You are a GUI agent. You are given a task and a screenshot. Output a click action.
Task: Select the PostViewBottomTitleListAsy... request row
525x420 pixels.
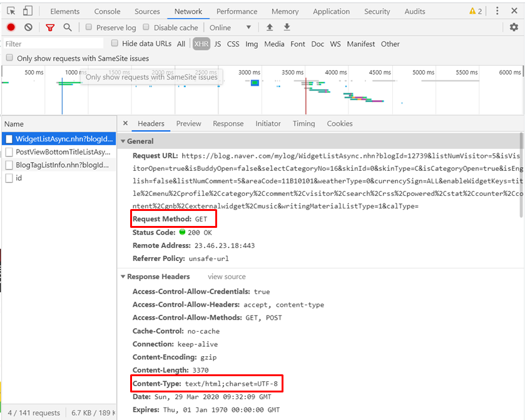point(59,151)
